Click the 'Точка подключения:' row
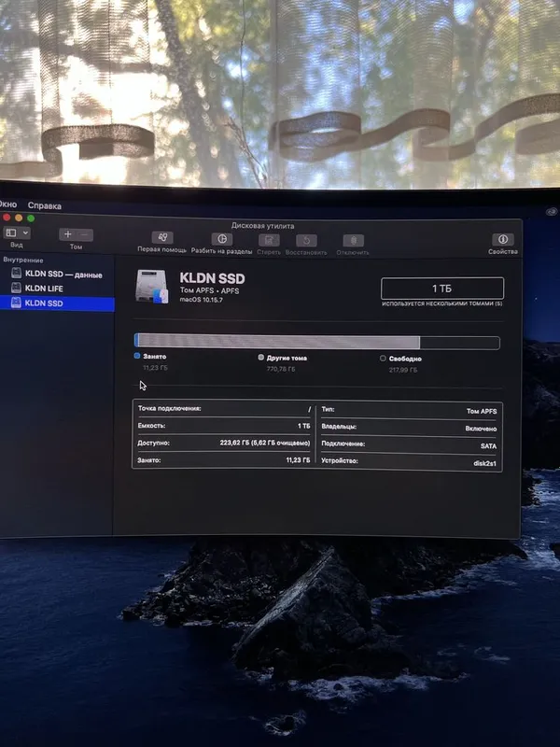560x747 pixels. point(224,409)
